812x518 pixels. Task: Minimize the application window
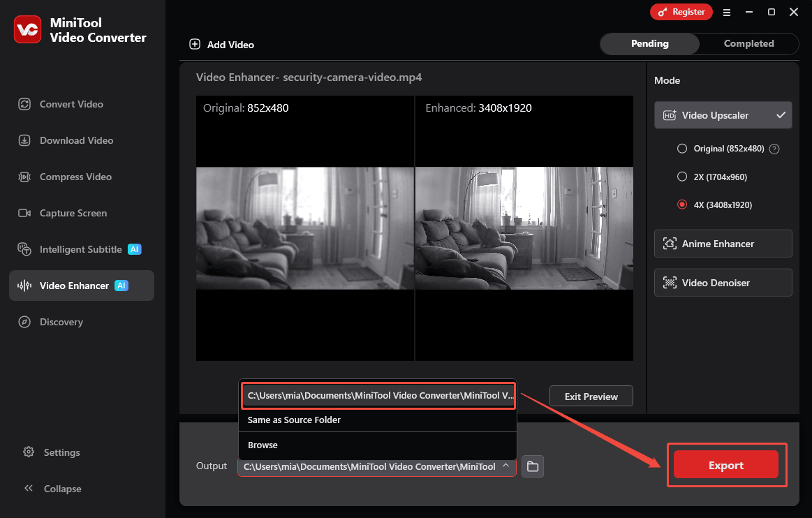pos(749,12)
